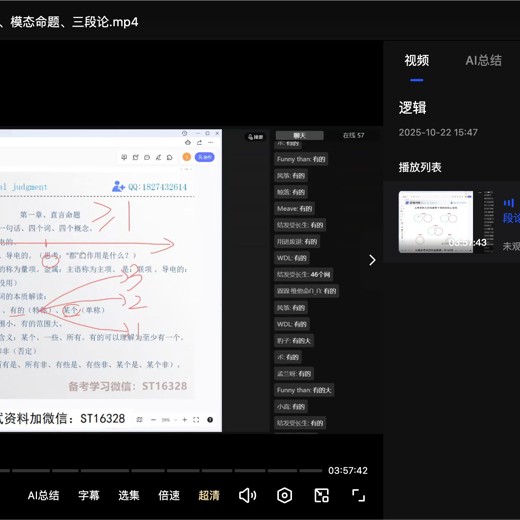Change the 超清 video quality setting

pos(209,495)
